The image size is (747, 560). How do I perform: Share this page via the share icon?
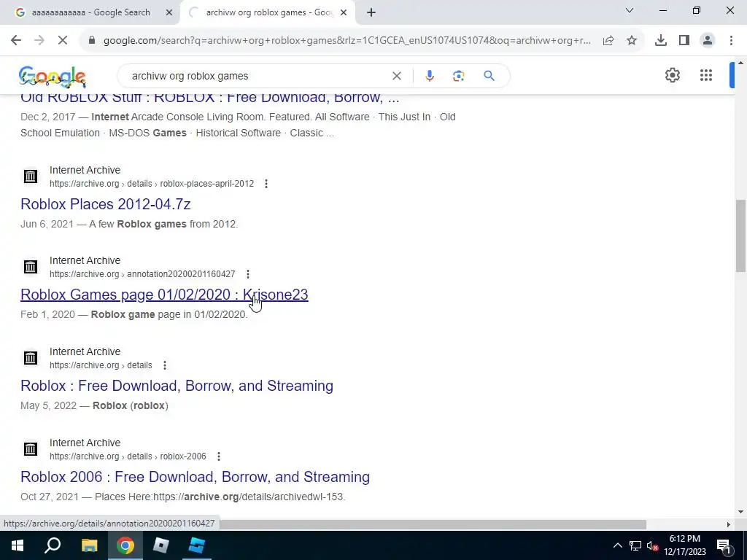(608, 41)
